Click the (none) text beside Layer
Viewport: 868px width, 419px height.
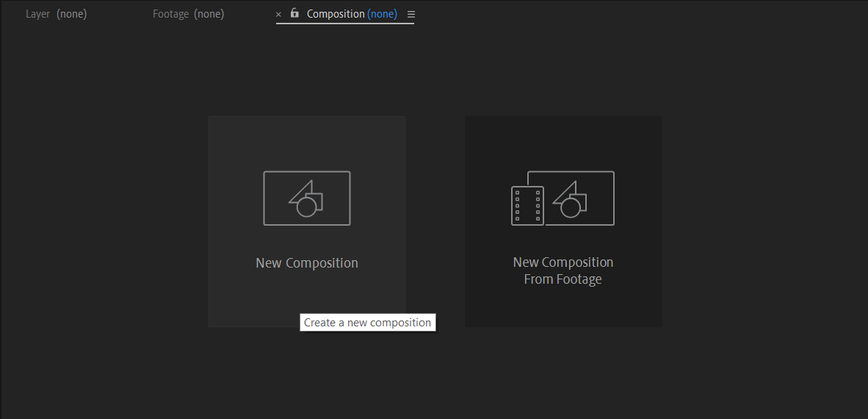[71, 14]
